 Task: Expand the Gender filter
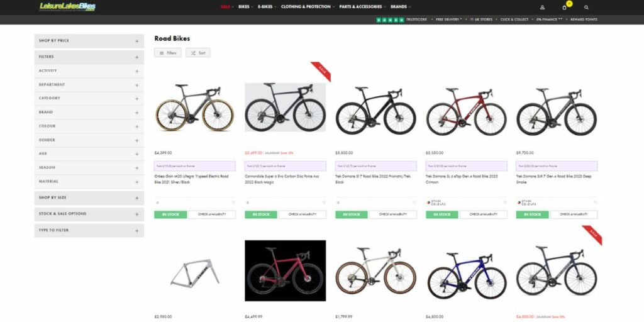89,140
